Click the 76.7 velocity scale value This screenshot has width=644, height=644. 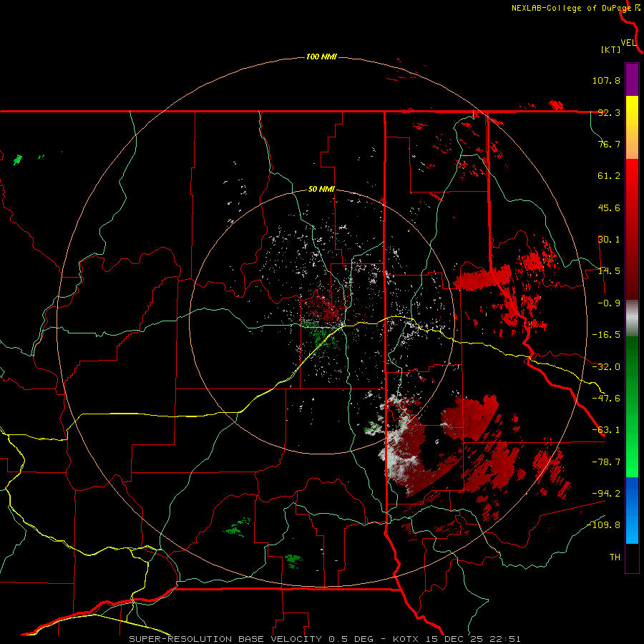coord(609,144)
